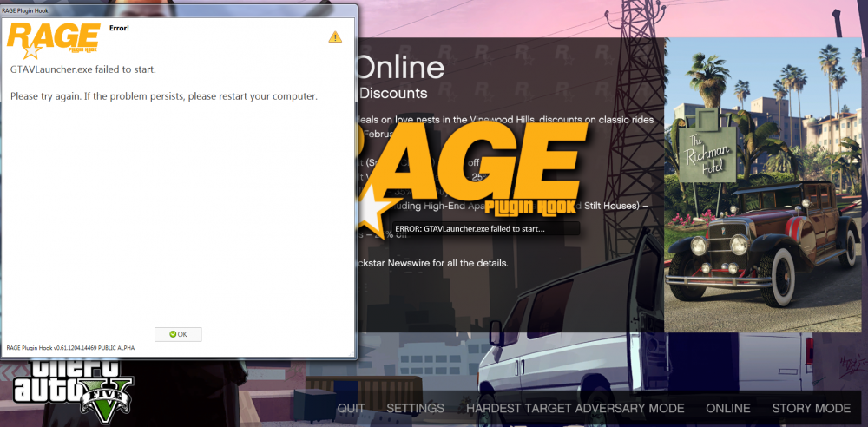Click the Richman Hotel car thumbnail

tap(763, 185)
